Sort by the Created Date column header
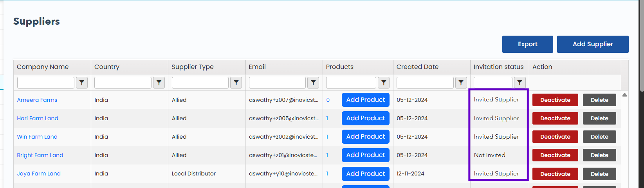Image resolution: width=644 pixels, height=188 pixels. (417, 67)
